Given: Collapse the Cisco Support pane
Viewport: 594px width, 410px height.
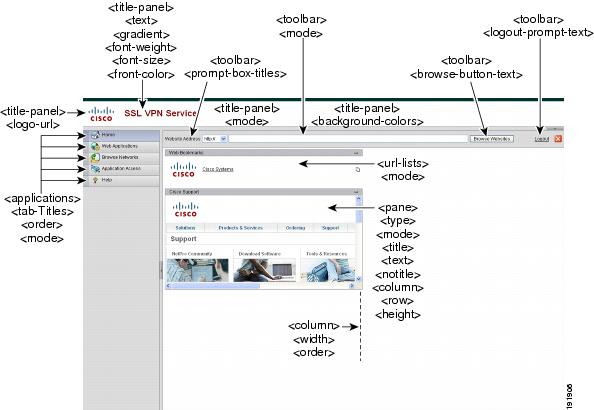Looking at the screenshot, I should coord(356,192).
